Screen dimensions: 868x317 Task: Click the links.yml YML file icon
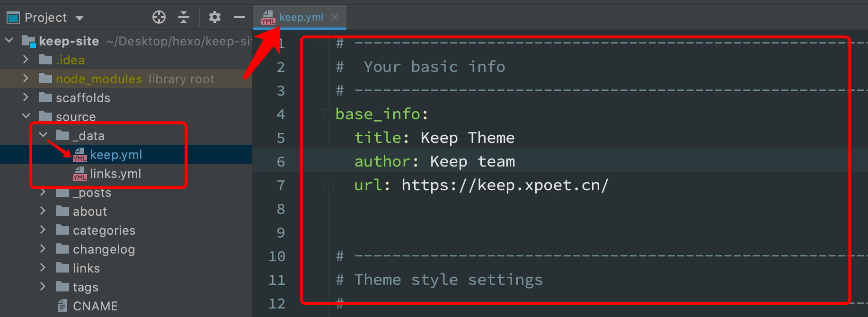pyautogui.click(x=80, y=174)
